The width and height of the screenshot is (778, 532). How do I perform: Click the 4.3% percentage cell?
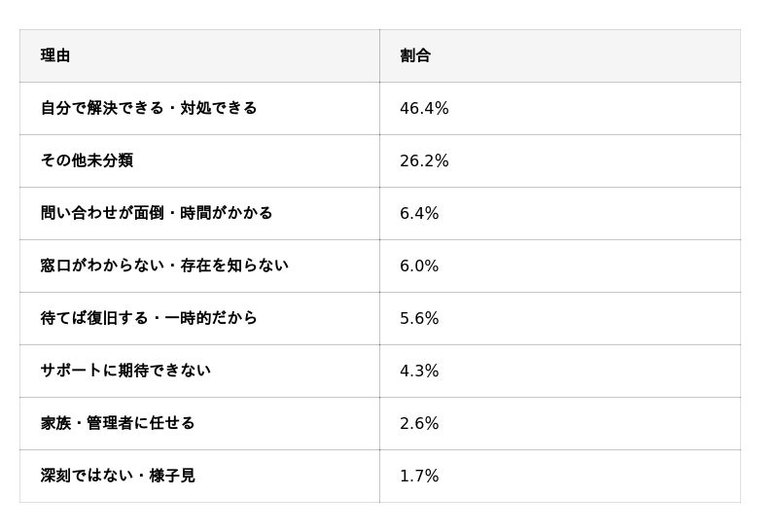click(419, 372)
